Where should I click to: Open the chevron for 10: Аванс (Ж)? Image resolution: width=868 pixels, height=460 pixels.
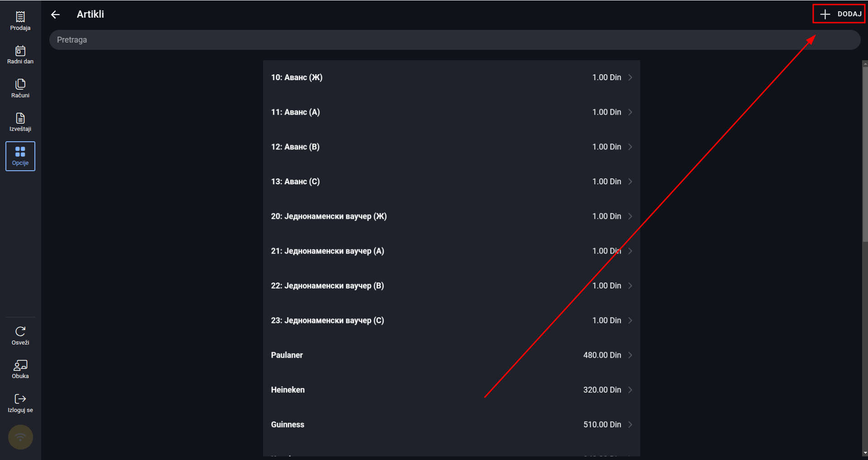630,77
